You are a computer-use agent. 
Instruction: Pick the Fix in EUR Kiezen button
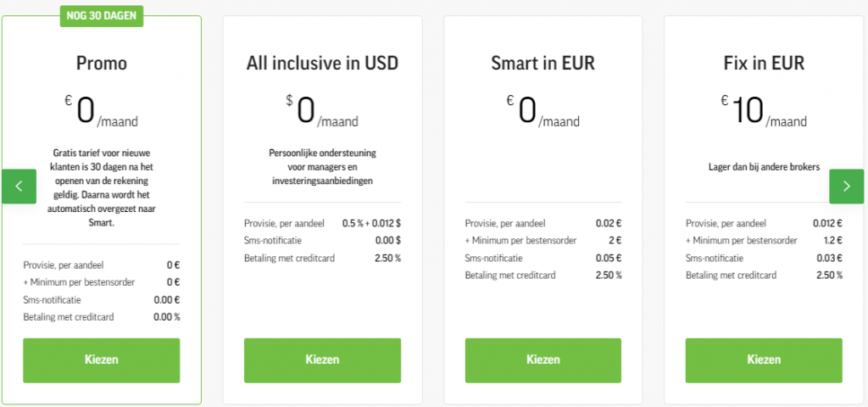coord(764,360)
